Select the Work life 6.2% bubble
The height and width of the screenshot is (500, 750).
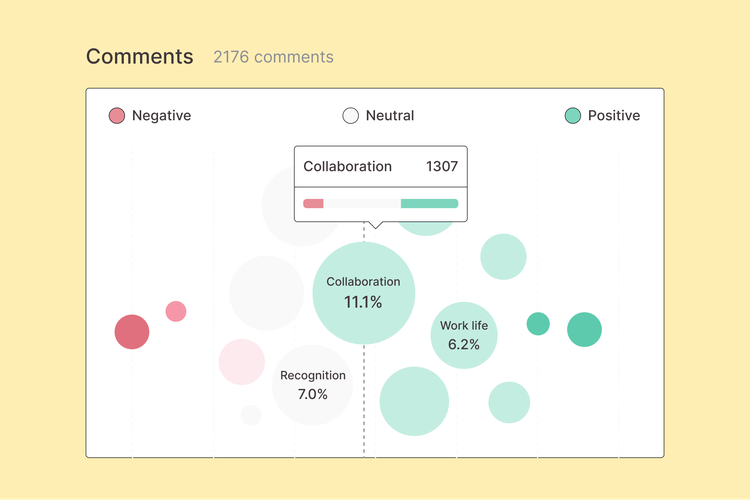tap(464, 335)
